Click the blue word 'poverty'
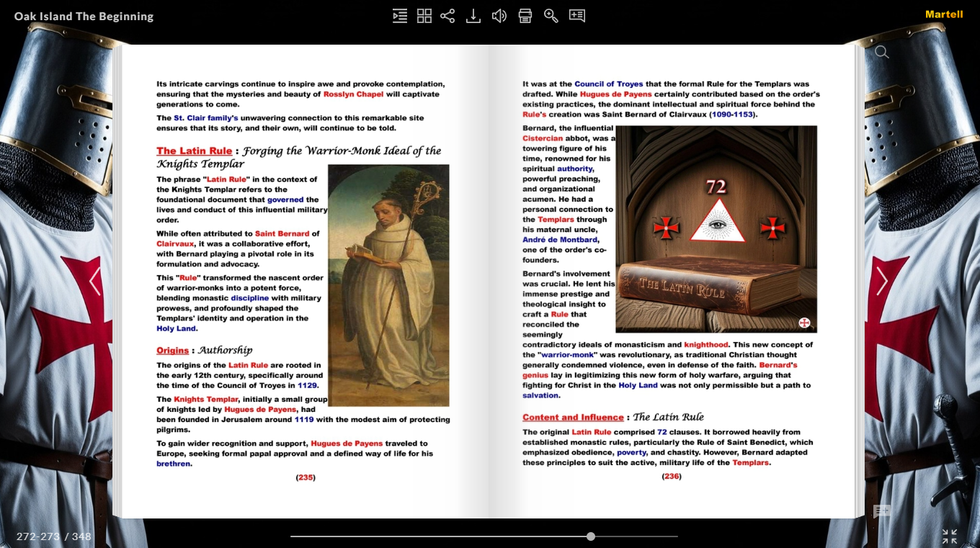 pos(631,453)
